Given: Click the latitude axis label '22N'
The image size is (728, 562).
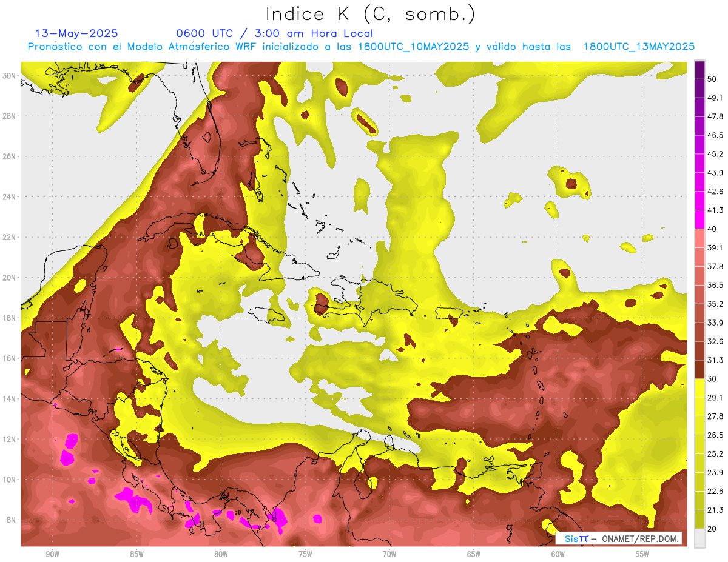Looking at the screenshot, I should (9, 237).
